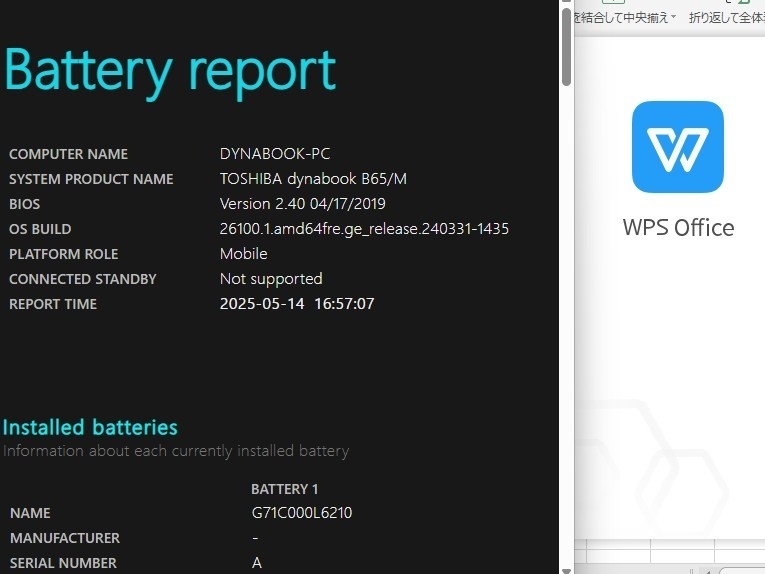765x574 pixels.
Task: Click the BATTERY 1 column header
Action: coord(284,489)
